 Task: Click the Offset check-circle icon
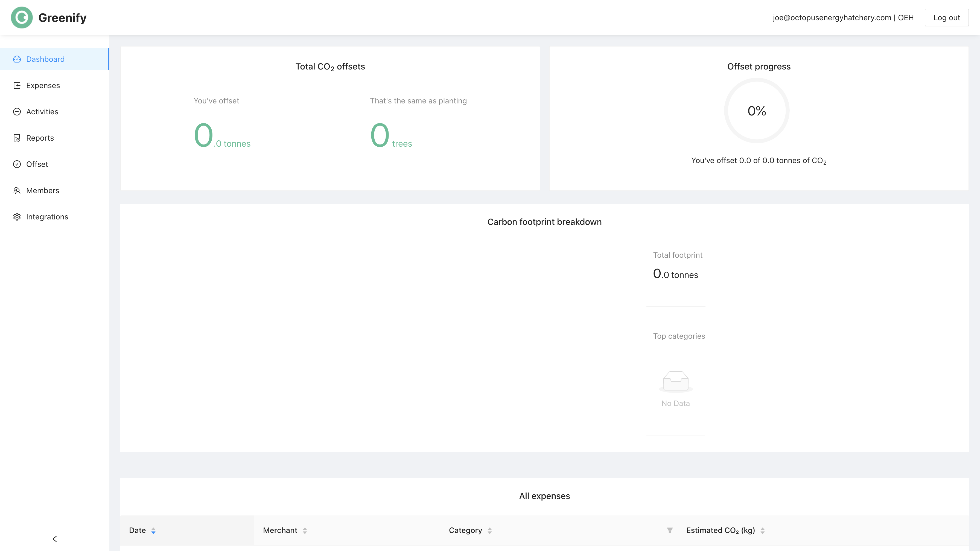tap(17, 164)
